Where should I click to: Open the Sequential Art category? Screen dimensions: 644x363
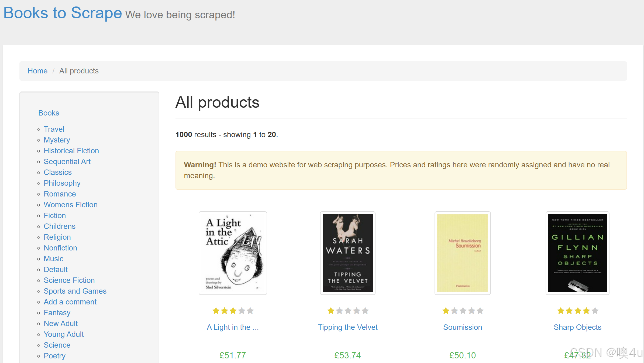coord(67,161)
